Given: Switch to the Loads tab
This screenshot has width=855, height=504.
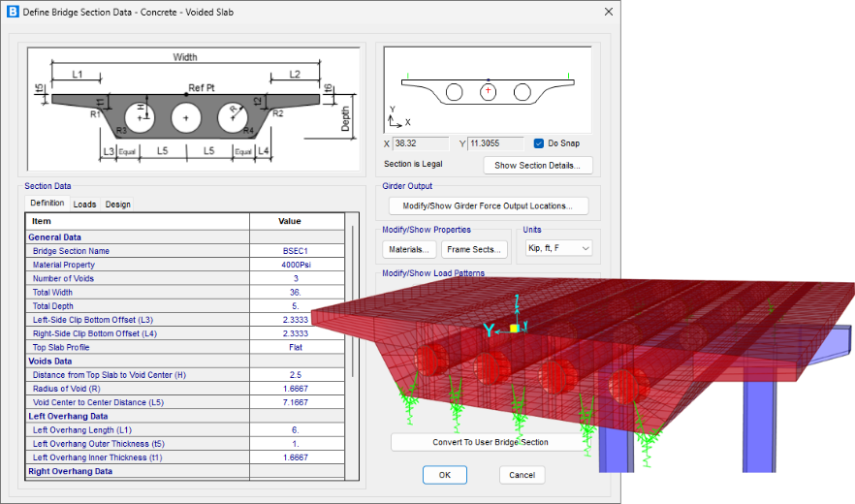Looking at the screenshot, I should tap(84, 205).
